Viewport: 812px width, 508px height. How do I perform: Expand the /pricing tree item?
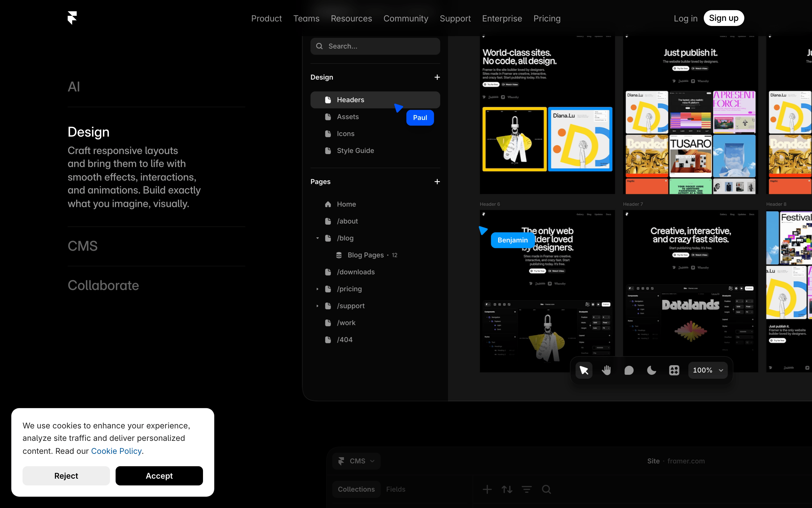pyautogui.click(x=317, y=289)
